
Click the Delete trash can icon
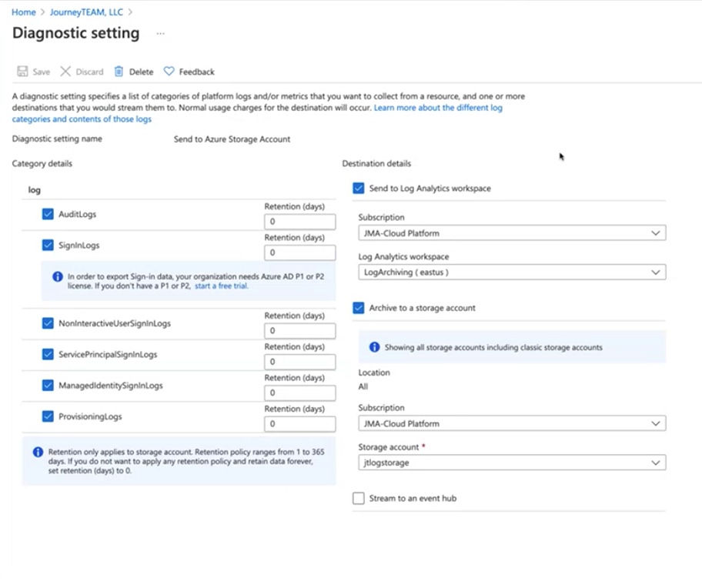[119, 72]
